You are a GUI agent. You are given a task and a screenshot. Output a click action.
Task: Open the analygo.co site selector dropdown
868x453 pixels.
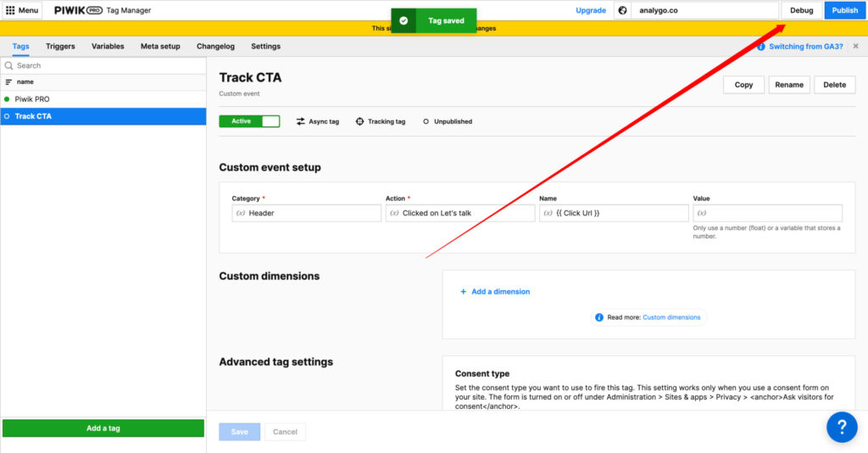(x=704, y=10)
